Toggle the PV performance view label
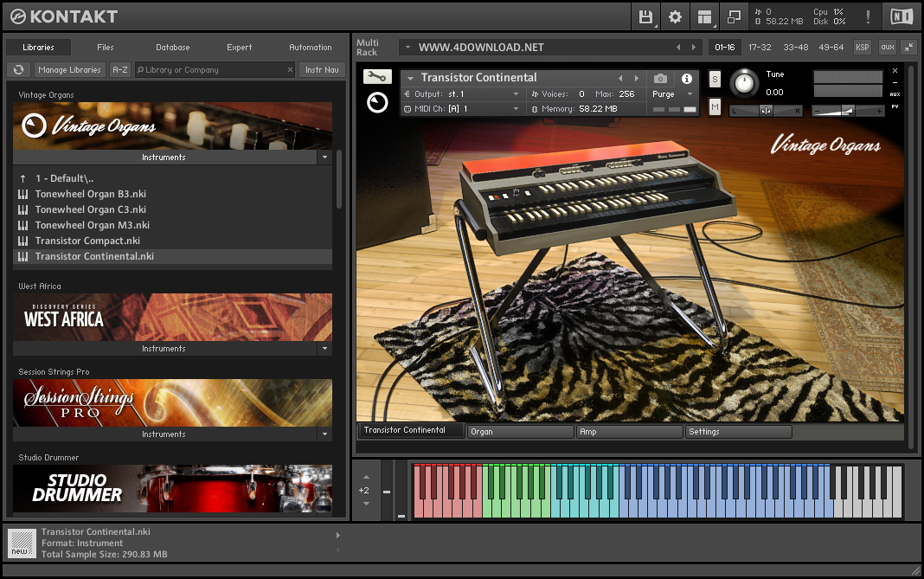Viewport: 924px width, 579px height. coord(895,106)
